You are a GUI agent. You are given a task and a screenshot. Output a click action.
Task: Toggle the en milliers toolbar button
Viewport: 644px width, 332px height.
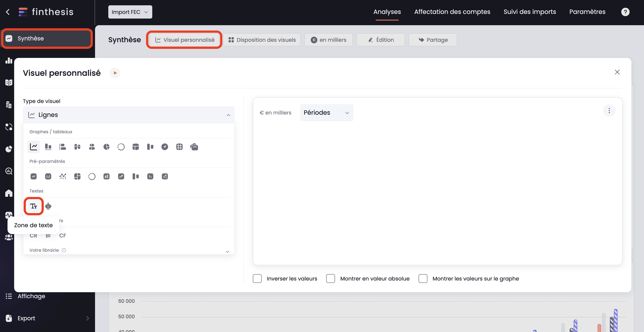tap(328, 40)
